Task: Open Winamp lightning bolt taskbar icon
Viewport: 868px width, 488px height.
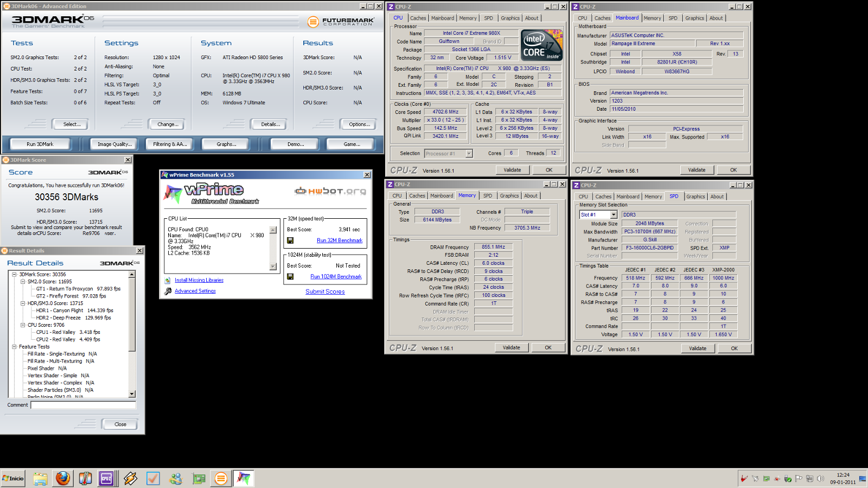Action: [x=130, y=478]
